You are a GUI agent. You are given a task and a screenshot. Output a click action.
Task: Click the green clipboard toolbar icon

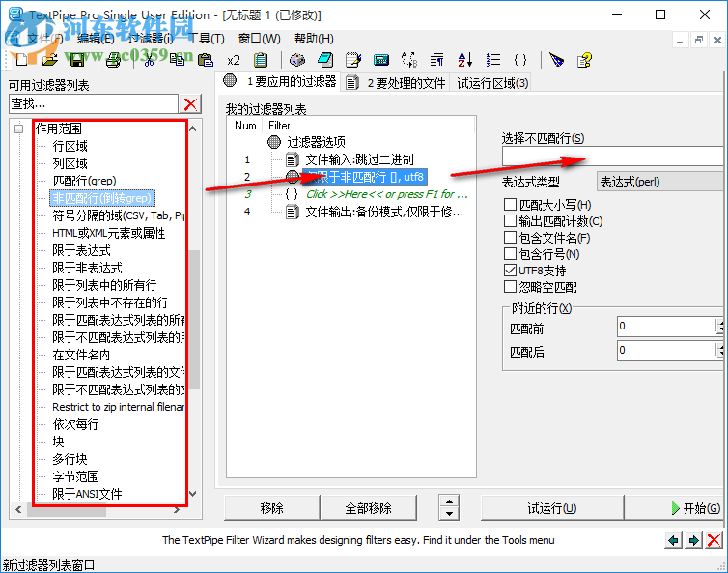(261, 60)
